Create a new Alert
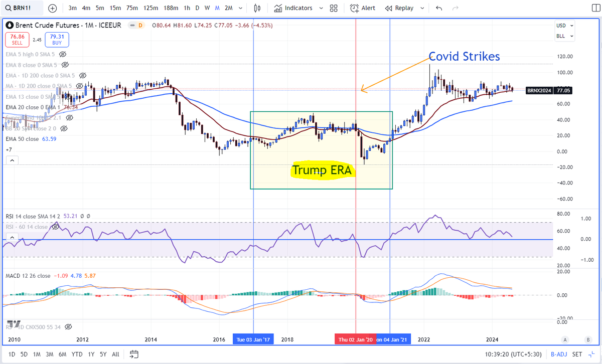Viewport: 602px width, 364px height. coord(363,8)
